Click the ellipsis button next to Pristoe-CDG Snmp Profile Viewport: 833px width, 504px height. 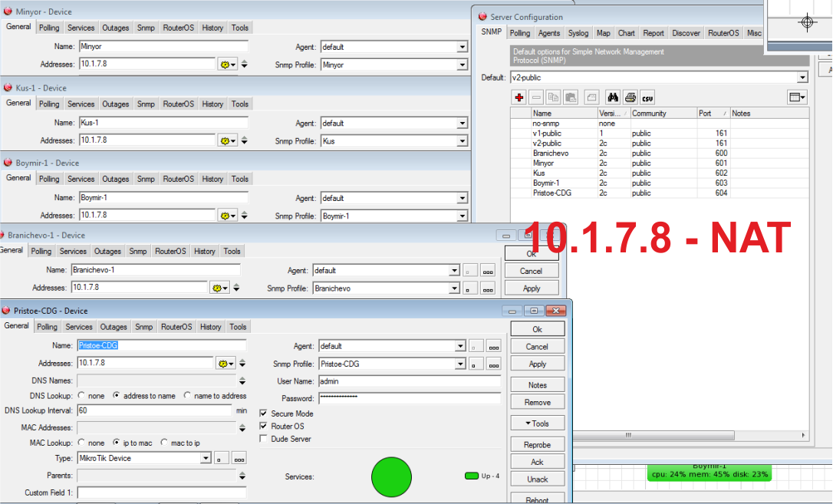[493, 364]
